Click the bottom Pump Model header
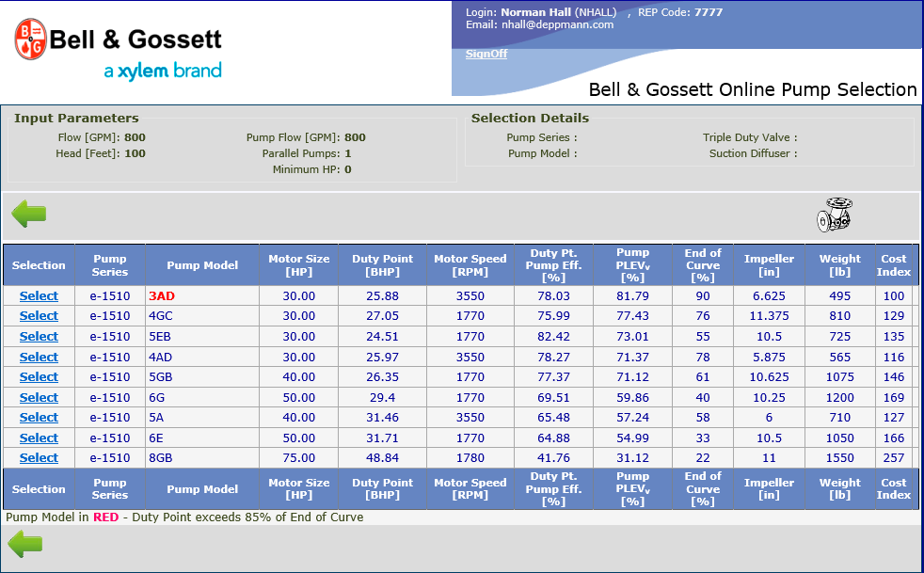Screen dimensions: 924x573 coord(202,488)
